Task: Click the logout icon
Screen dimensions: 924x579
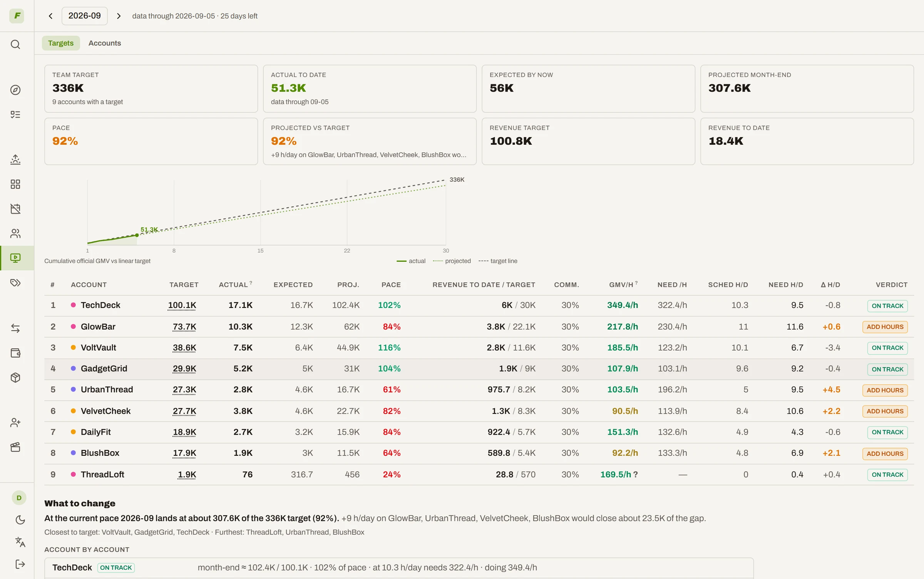Action: tap(20, 564)
